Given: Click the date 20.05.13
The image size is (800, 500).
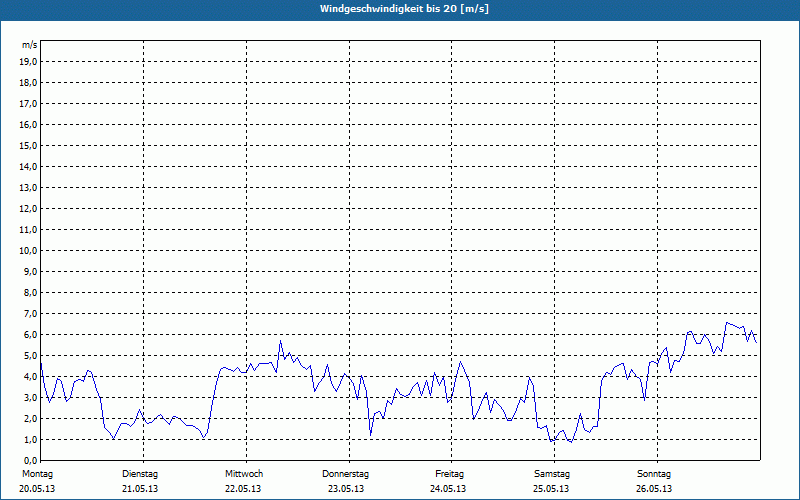Looking at the screenshot, I should coord(37,489).
